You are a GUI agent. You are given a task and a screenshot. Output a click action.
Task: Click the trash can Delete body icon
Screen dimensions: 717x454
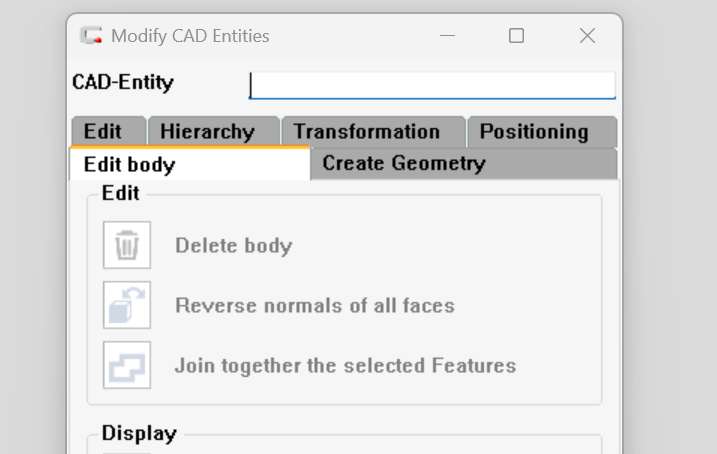127,245
